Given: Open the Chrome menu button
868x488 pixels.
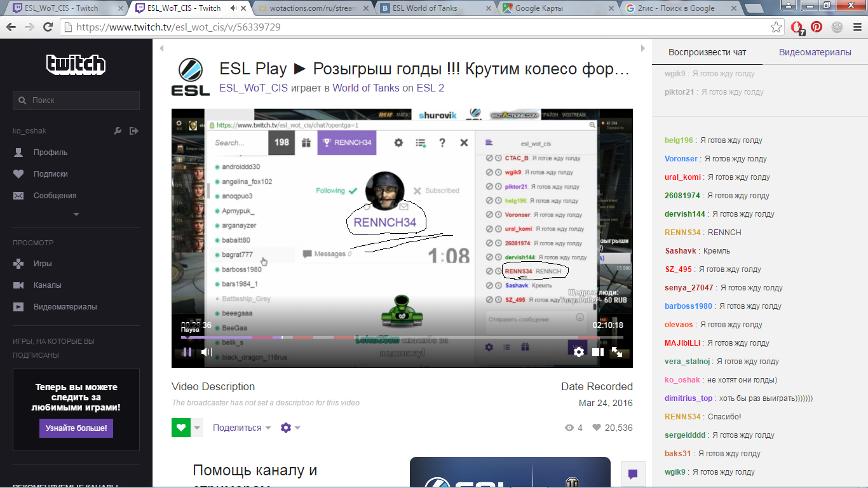Looking at the screenshot, I should pyautogui.click(x=856, y=27).
